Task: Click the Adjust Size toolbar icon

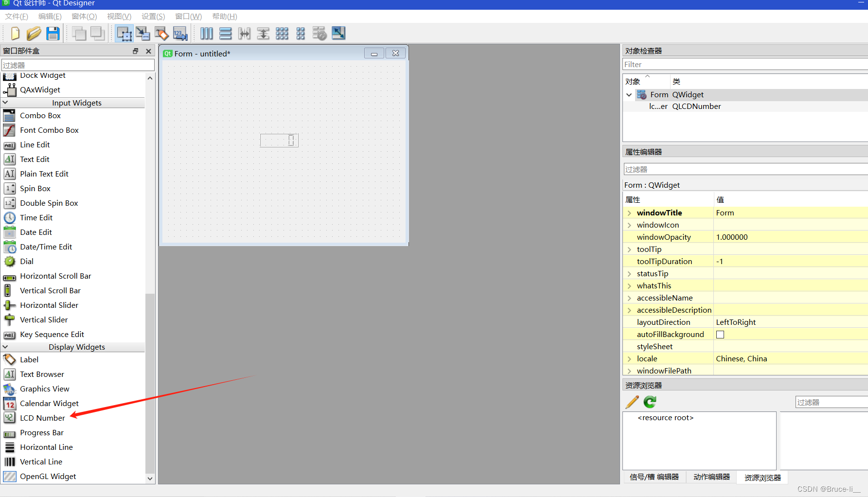Action: pos(338,34)
